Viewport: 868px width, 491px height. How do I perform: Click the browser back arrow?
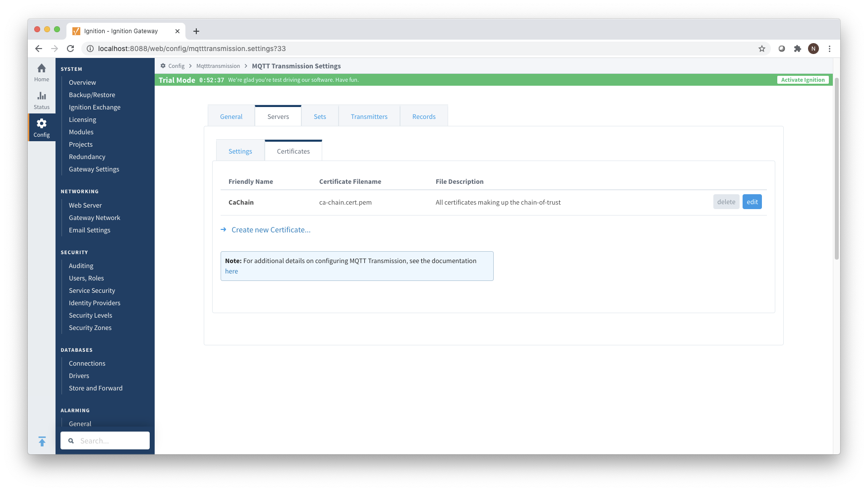pyautogui.click(x=39, y=49)
